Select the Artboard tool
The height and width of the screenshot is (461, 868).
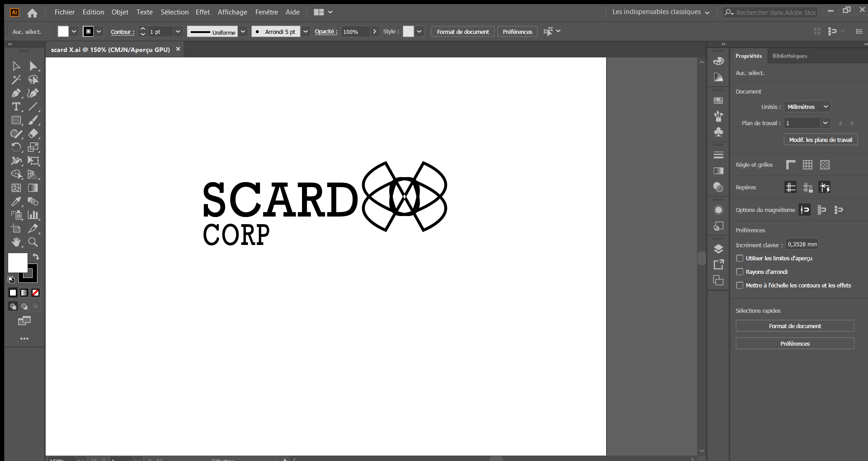coord(16,229)
